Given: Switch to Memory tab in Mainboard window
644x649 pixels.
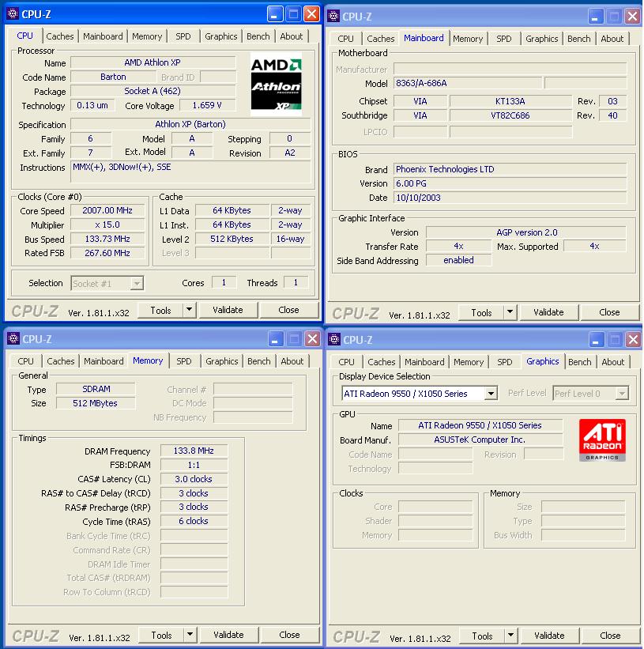Looking at the screenshot, I should pos(468,39).
